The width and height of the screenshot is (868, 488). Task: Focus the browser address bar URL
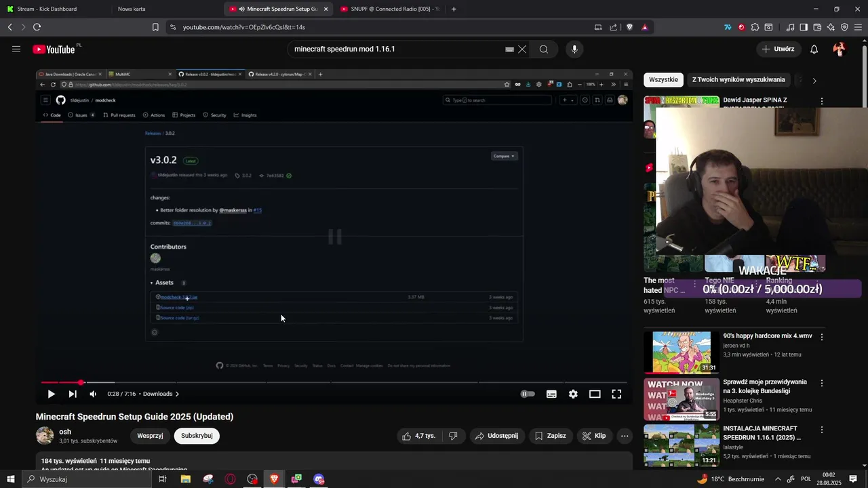tap(244, 27)
